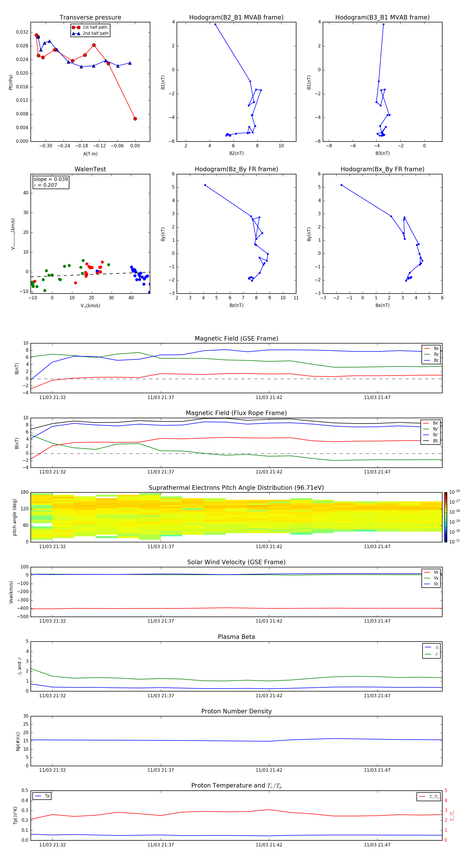
Task: Click the 'Hodogram(Bz_By FR frame)' title
Action: tap(236, 169)
